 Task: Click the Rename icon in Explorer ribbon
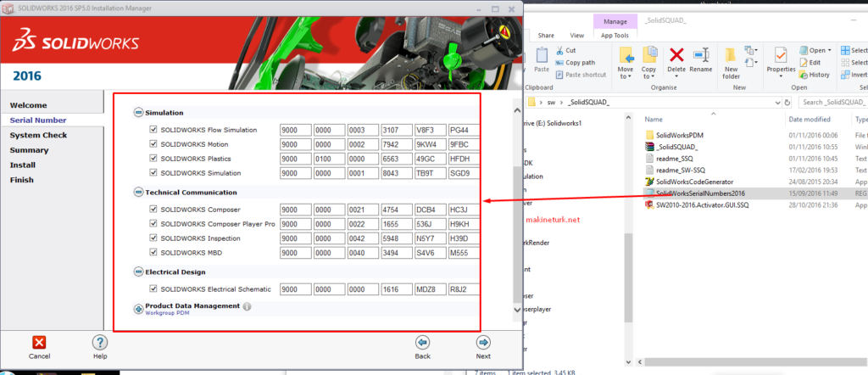click(x=701, y=55)
